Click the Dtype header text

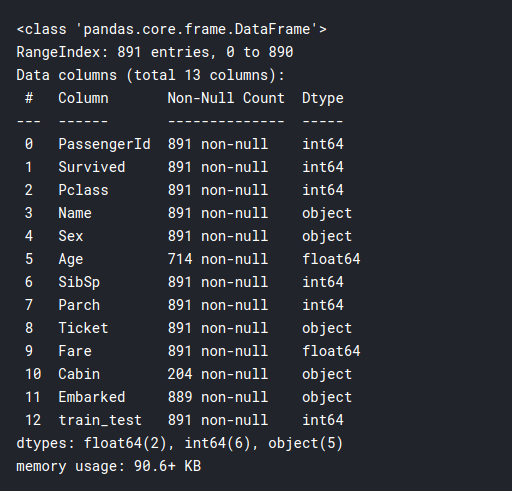pyautogui.click(x=323, y=99)
